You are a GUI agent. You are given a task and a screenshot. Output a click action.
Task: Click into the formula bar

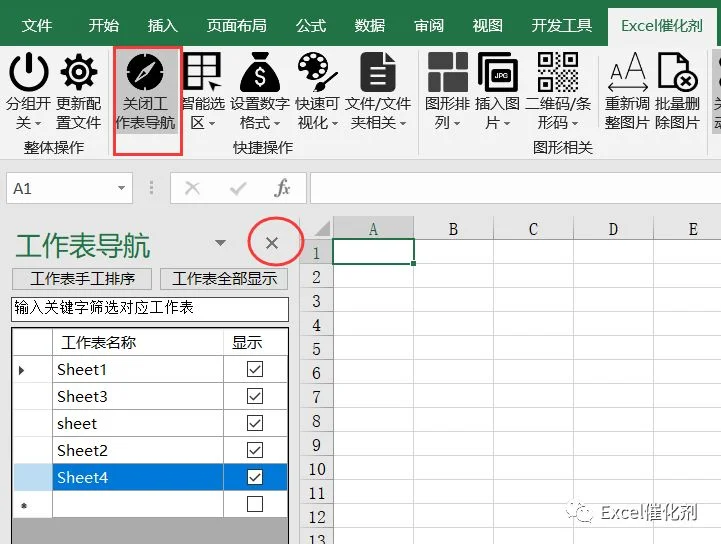coord(515,188)
